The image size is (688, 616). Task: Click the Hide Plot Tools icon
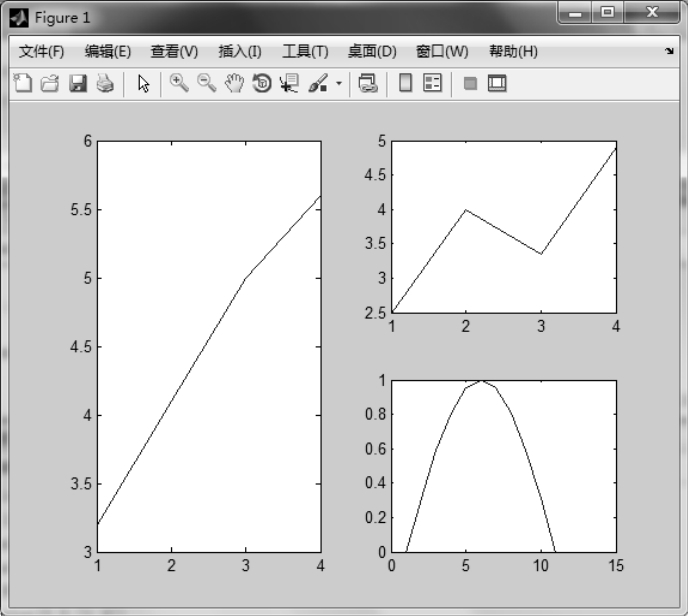[x=470, y=84]
